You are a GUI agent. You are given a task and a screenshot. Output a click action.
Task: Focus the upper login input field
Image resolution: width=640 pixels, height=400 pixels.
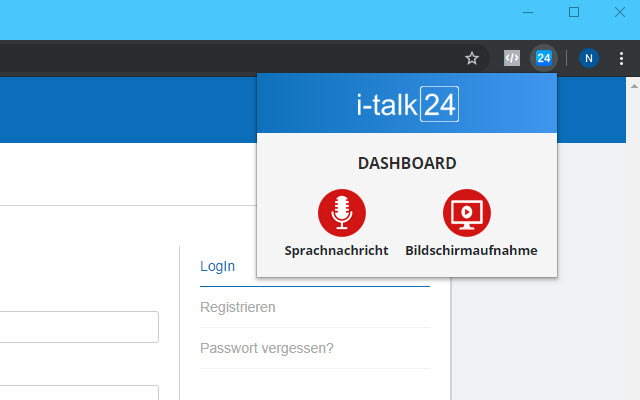(79, 327)
